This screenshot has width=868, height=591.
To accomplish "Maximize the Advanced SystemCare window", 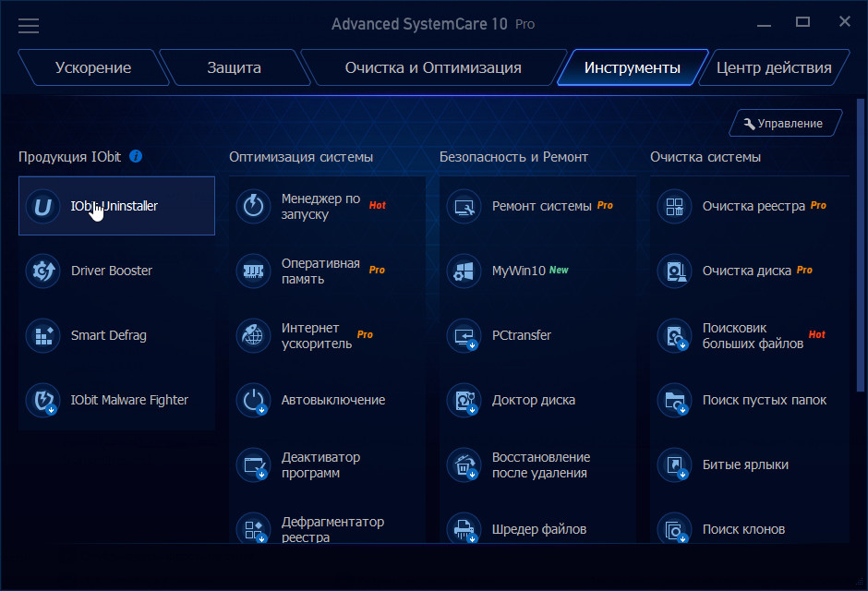I will [x=802, y=23].
